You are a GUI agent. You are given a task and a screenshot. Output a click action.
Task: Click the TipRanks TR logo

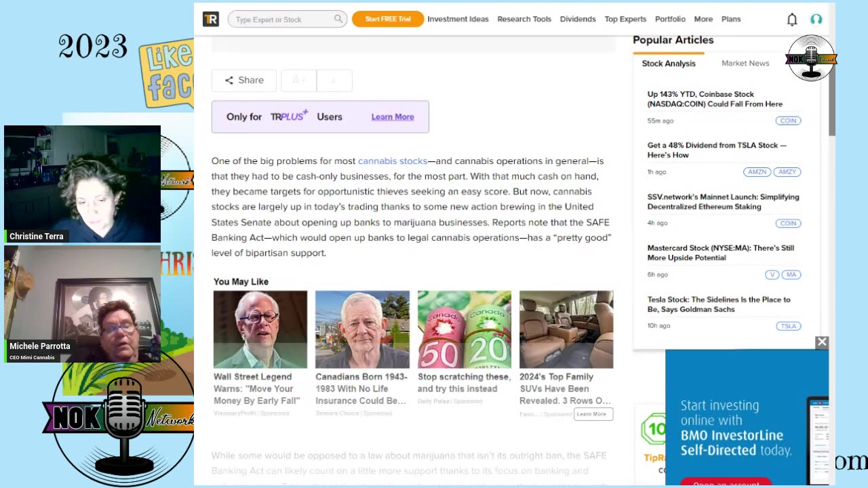pos(211,19)
